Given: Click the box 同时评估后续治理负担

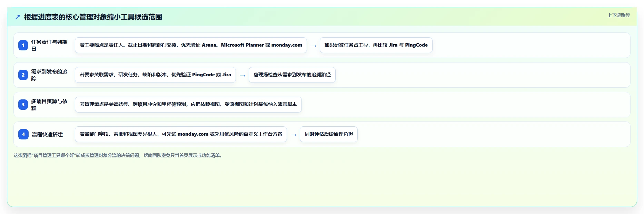Looking at the screenshot, I should tap(328, 134).
